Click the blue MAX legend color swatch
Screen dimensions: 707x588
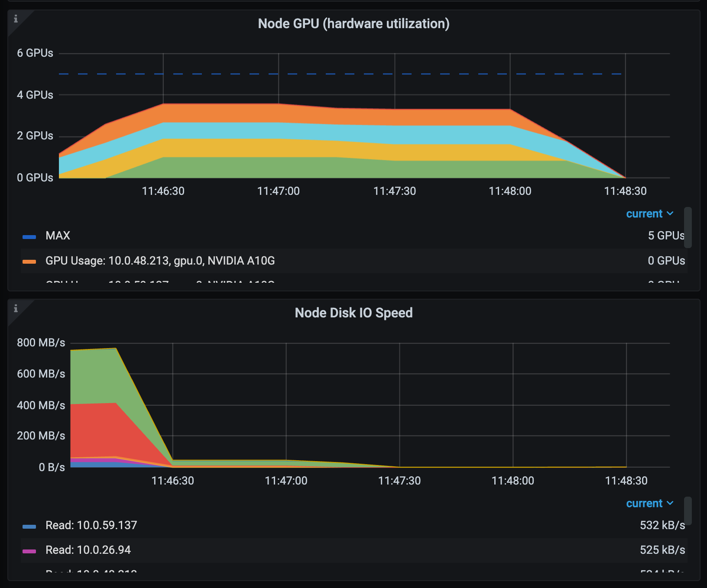pyautogui.click(x=29, y=236)
